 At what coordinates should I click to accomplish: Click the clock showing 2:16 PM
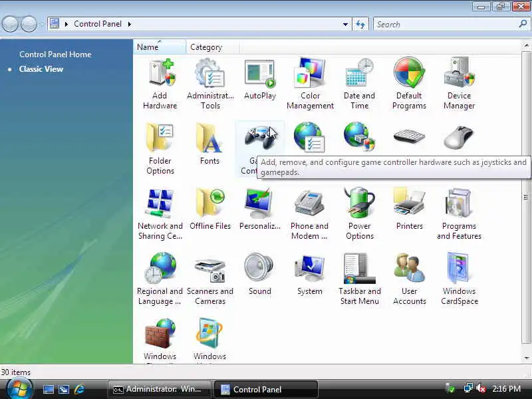[506, 388]
